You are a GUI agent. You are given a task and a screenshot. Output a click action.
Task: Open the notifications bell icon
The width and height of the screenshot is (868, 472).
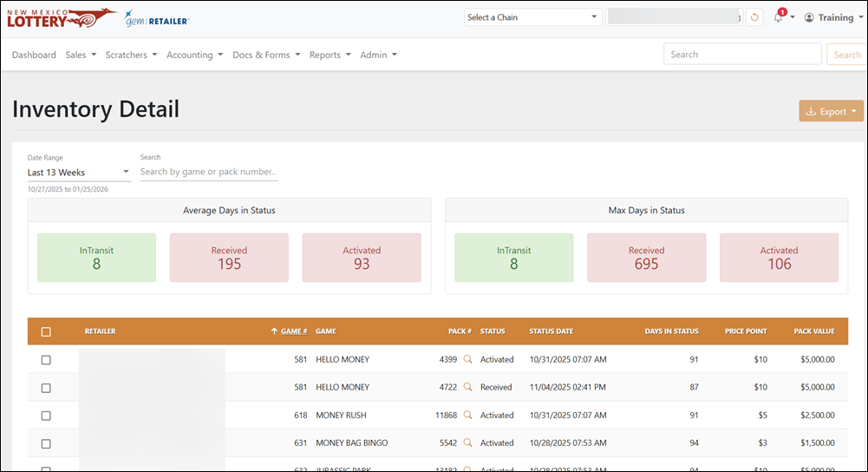click(779, 17)
